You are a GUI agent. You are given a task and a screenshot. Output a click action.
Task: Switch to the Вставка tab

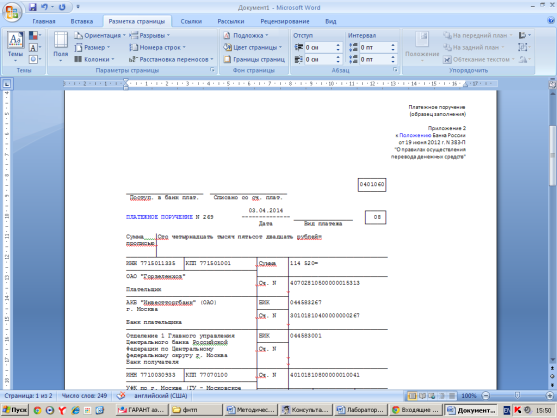pyautogui.click(x=82, y=21)
